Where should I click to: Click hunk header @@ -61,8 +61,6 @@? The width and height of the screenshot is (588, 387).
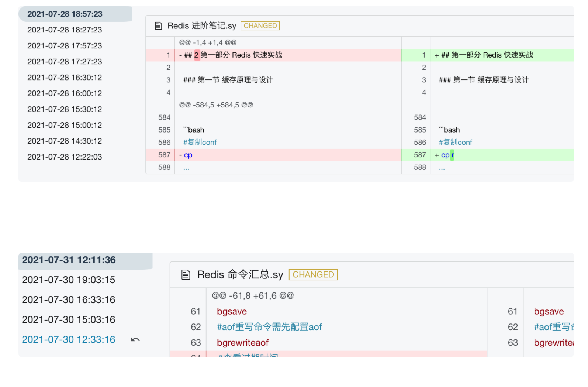click(x=253, y=296)
